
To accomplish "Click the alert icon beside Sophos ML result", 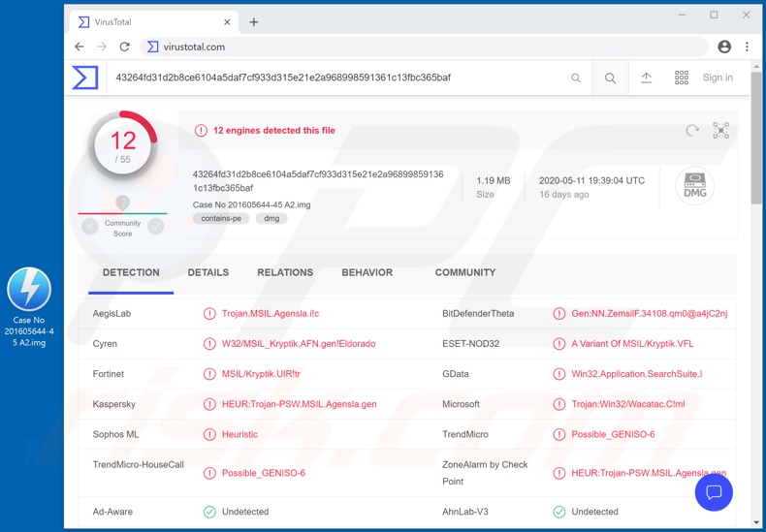I will pos(209,434).
